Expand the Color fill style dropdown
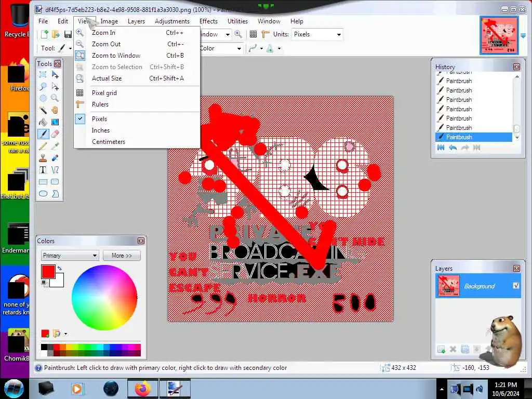The height and width of the screenshot is (399, 532). coord(239,48)
